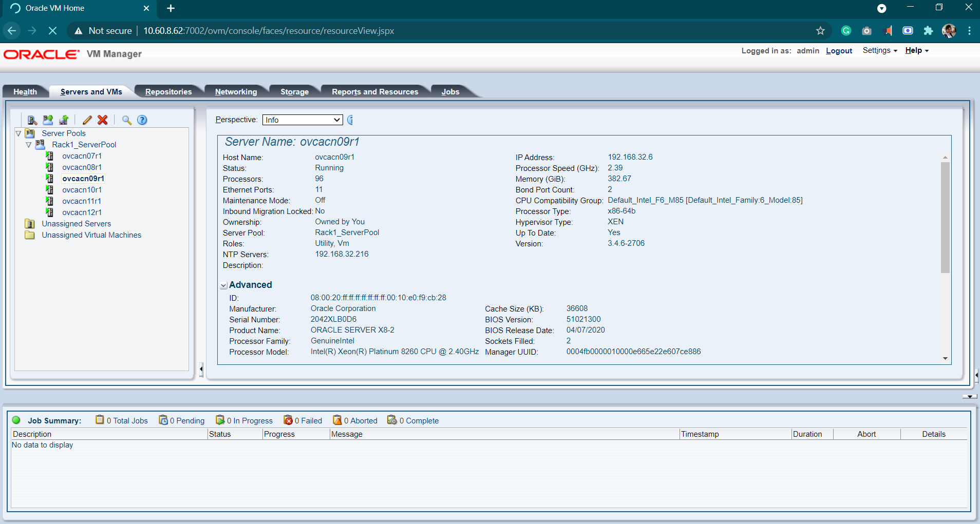The height and width of the screenshot is (524, 980).
Task: Open the Help dropdown menu
Action: click(x=917, y=50)
